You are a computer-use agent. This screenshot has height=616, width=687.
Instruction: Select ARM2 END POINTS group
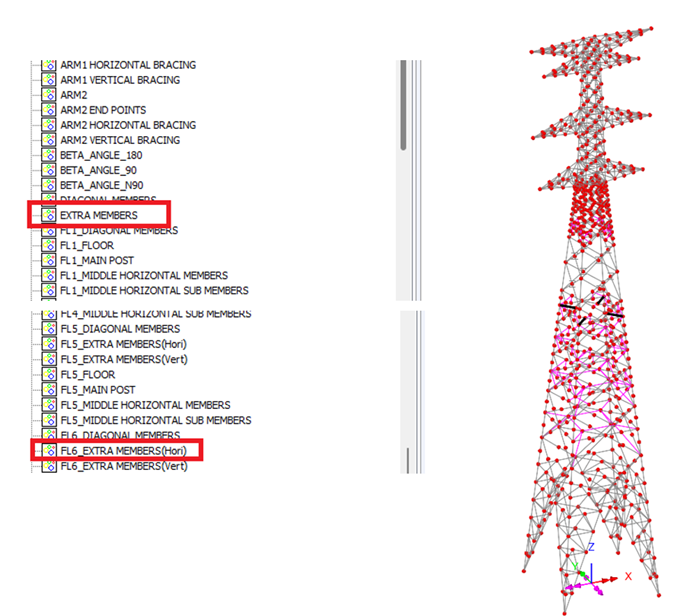102,110
